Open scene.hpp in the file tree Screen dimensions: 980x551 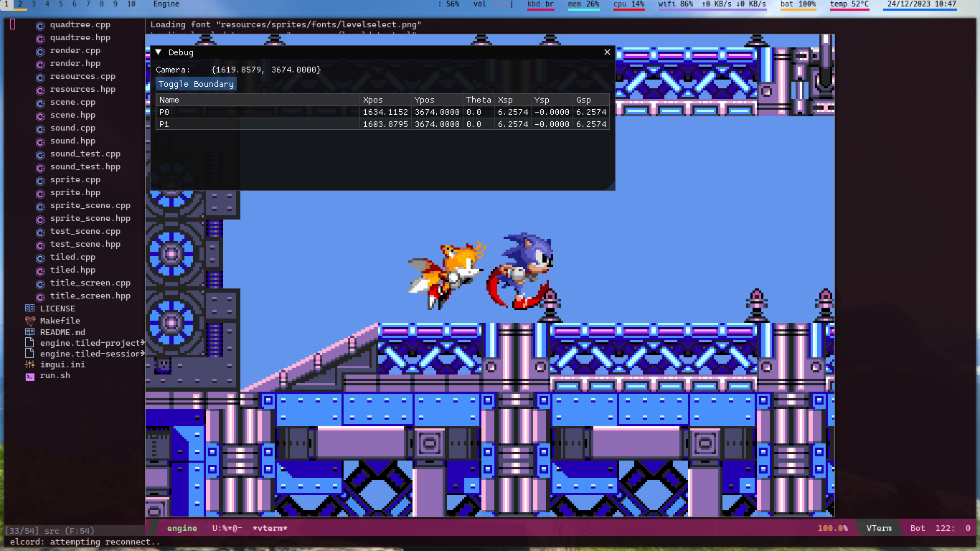[x=72, y=116]
